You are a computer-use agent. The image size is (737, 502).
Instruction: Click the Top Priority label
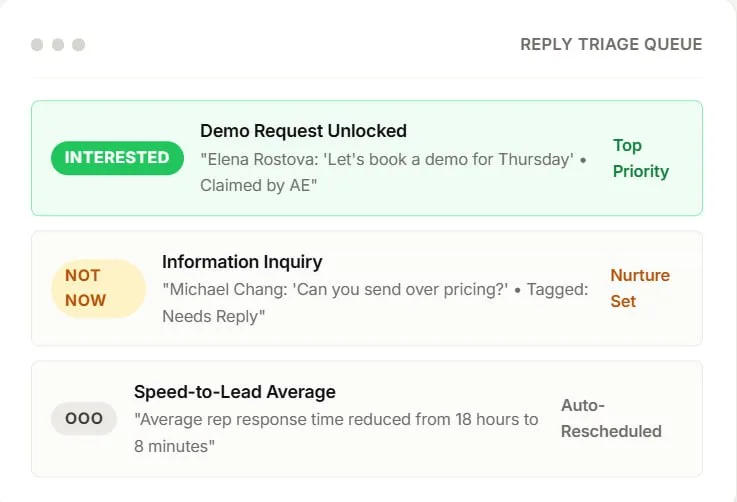click(x=641, y=158)
